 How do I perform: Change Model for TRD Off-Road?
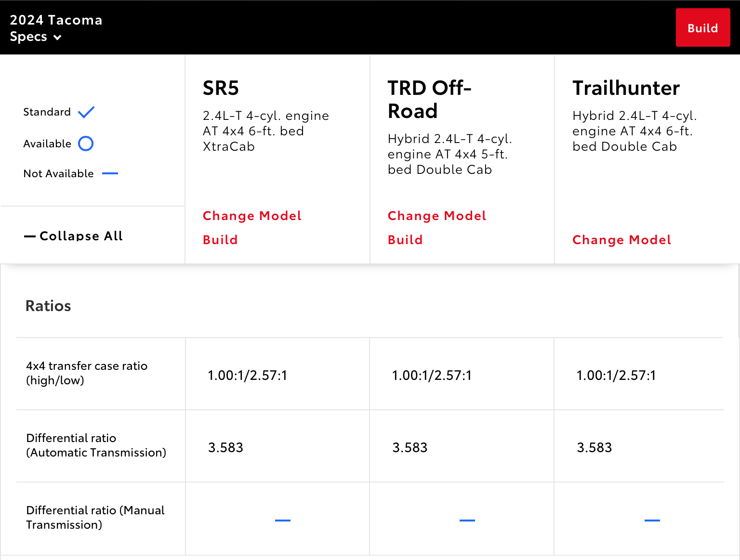437,216
